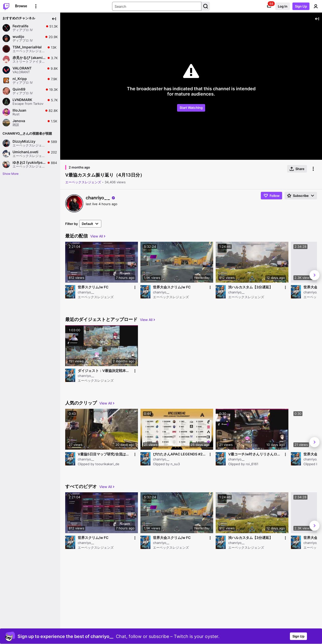322x644 pixels.
Task: Open the 2:21:04 thumbnail in すべてのビデオ
Action: (x=102, y=513)
